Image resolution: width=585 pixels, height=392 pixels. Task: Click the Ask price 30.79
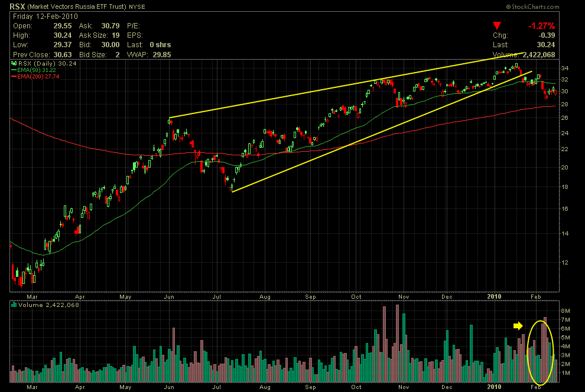(110, 26)
